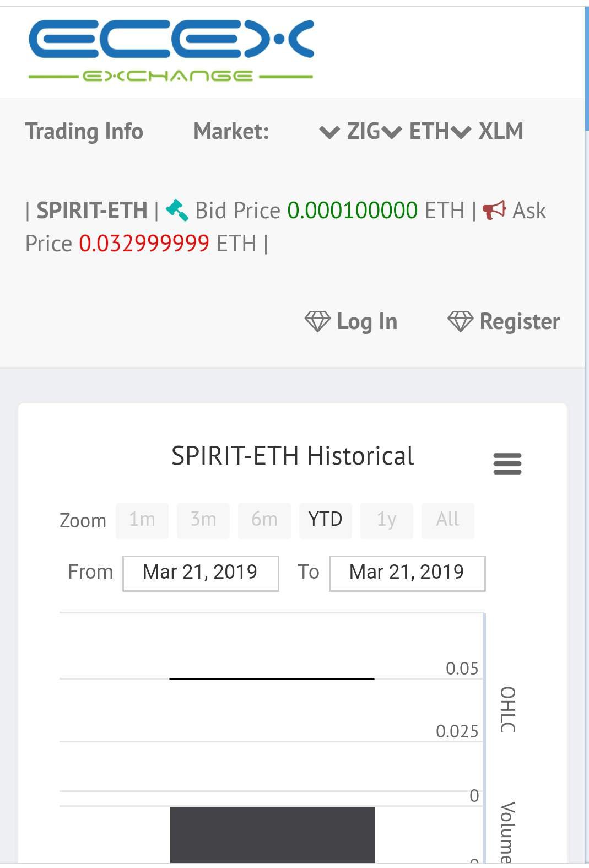Image resolution: width=589 pixels, height=868 pixels.
Task: Click the red megaphone Ask icon
Action: [494, 210]
